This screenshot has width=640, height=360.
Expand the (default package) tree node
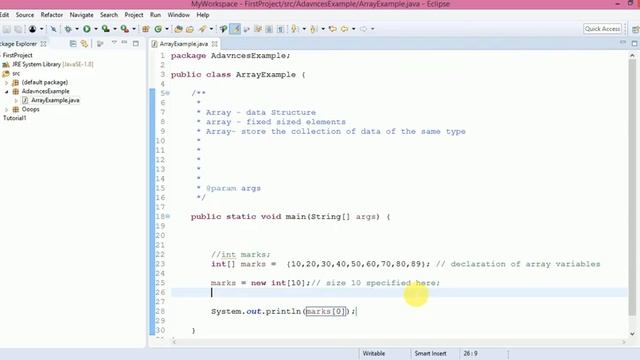pos(6,82)
